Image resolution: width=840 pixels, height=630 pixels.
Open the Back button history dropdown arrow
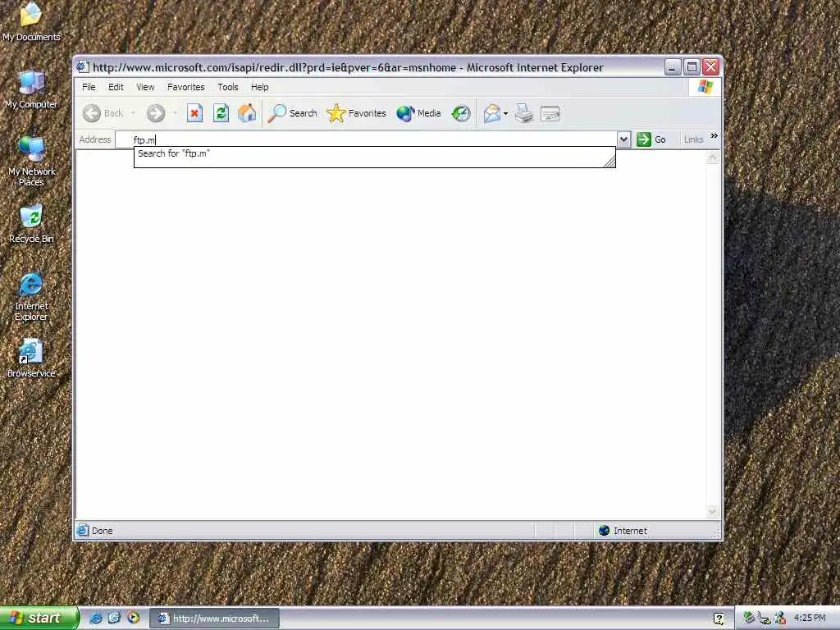[x=134, y=113]
